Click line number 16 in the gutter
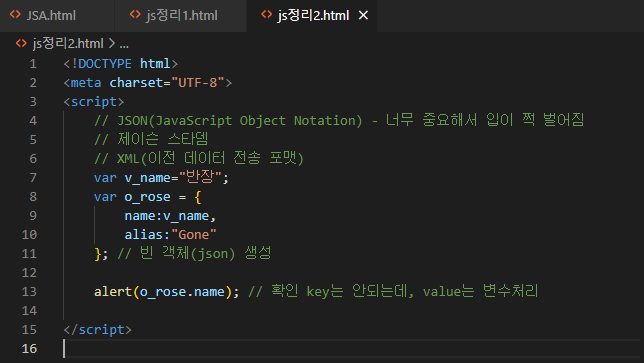Image resolution: width=644 pixels, height=363 pixels. click(x=29, y=349)
